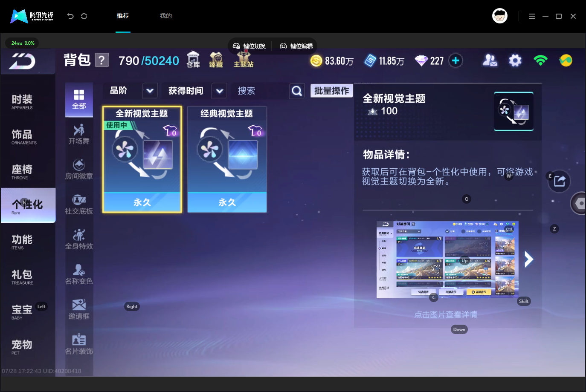The image size is (586, 392).
Task: Click the game back logo icon
Action: (x=23, y=61)
